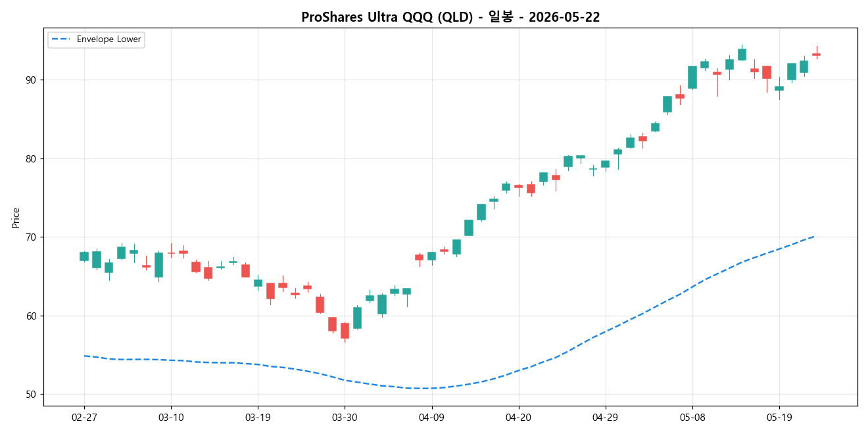Click the x-axis date label 02-27
Viewport: 868px width, 434px height.
tap(84, 417)
